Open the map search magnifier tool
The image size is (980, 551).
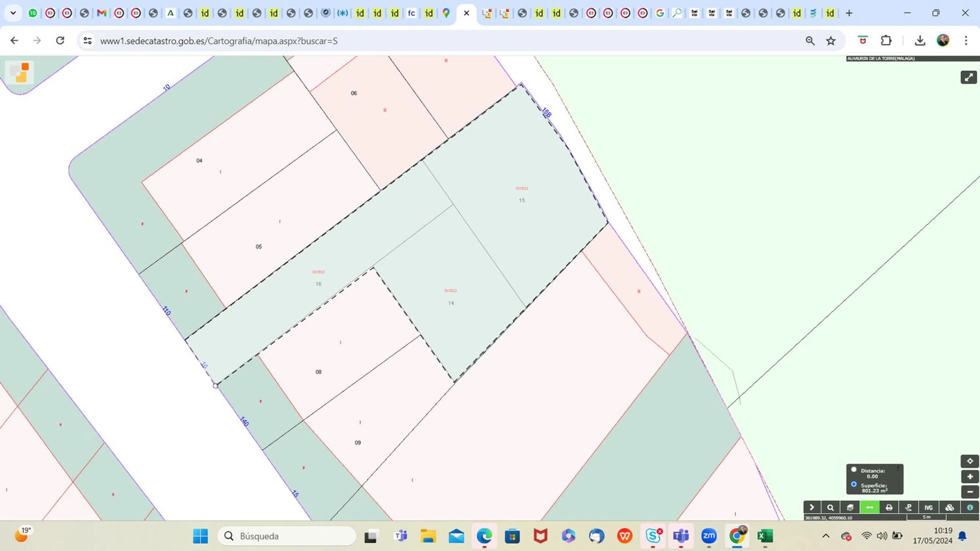pos(830,507)
